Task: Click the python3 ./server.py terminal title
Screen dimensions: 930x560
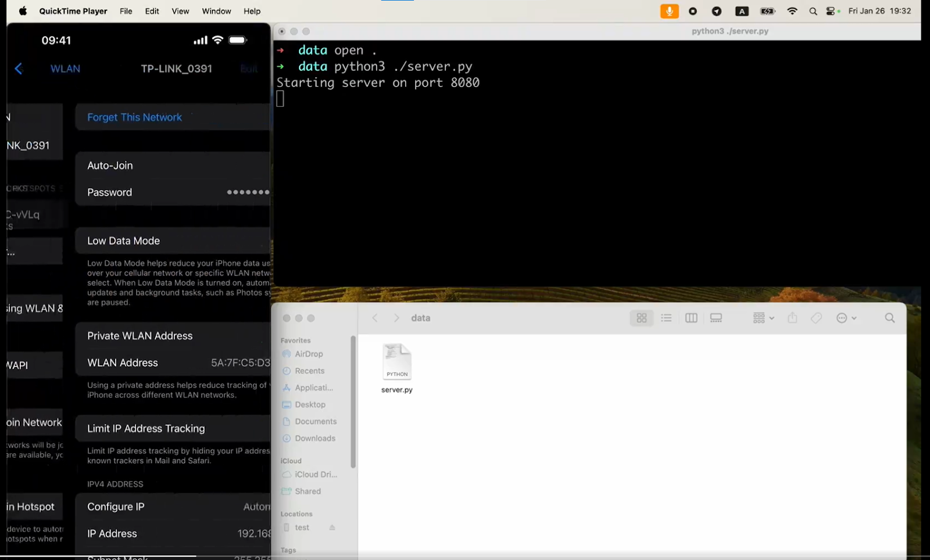Action: tap(730, 31)
